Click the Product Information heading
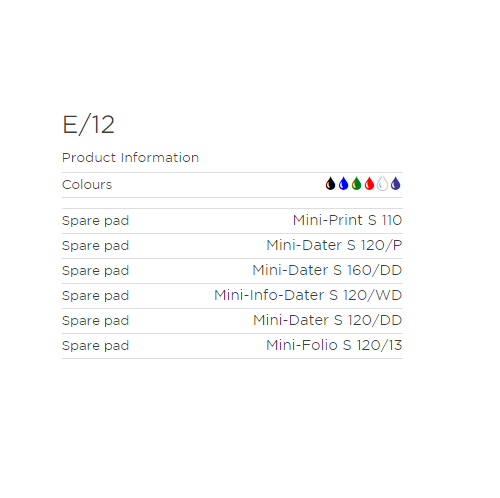The width and height of the screenshot is (500, 498). [130, 158]
